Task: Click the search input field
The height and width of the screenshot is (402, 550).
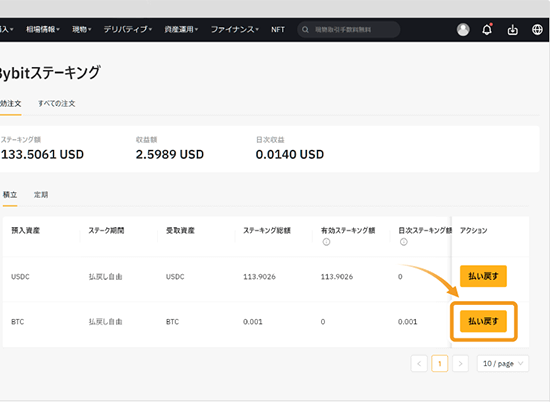Action: point(349,30)
